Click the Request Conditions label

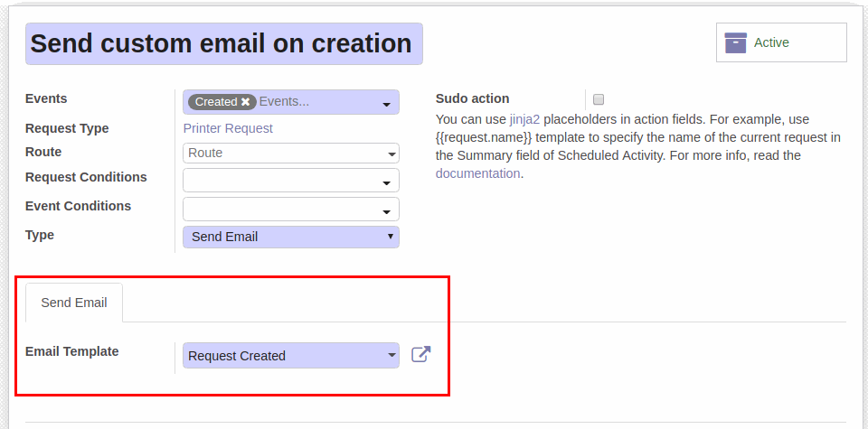pos(87,177)
